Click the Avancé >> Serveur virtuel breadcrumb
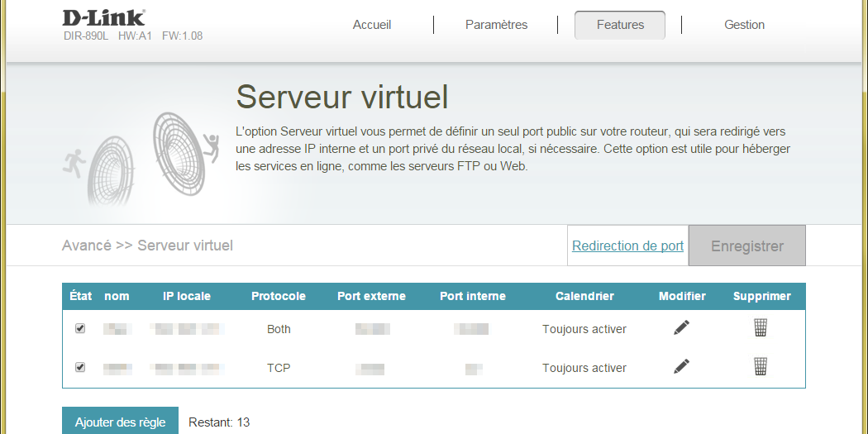This screenshot has width=868, height=434. 147,246
